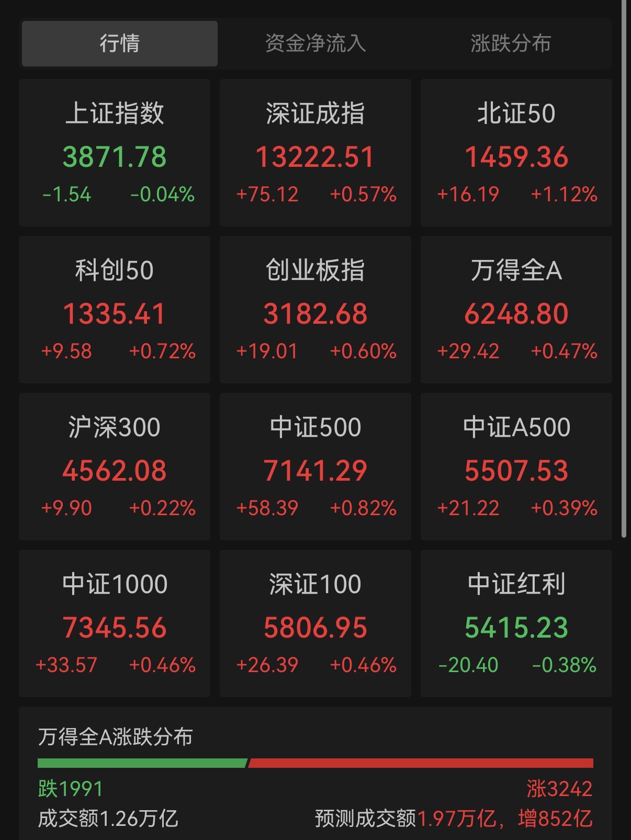Click the vertical scrollbar on the right
The image size is (631, 840).
[624, 262]
